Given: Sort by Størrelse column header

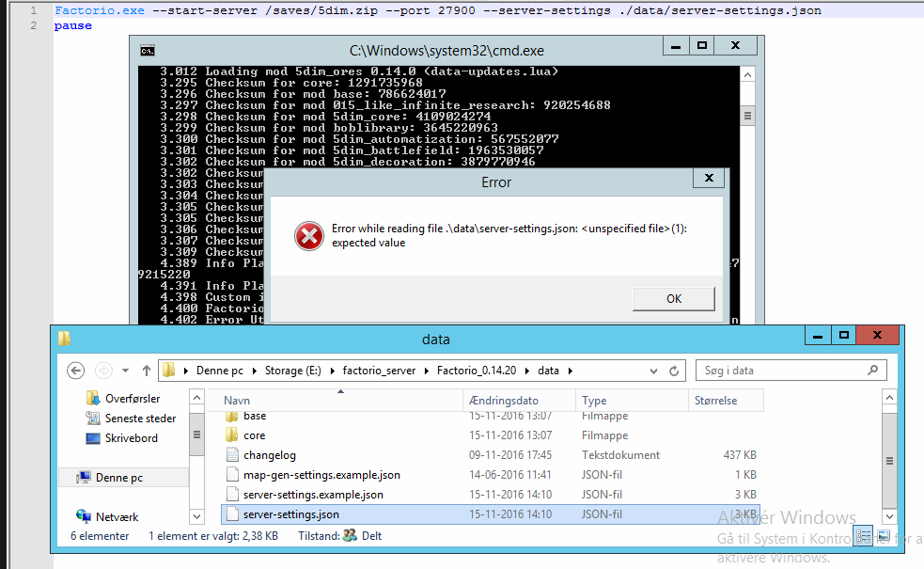Looking at the screenshot, I should [726, 401].
